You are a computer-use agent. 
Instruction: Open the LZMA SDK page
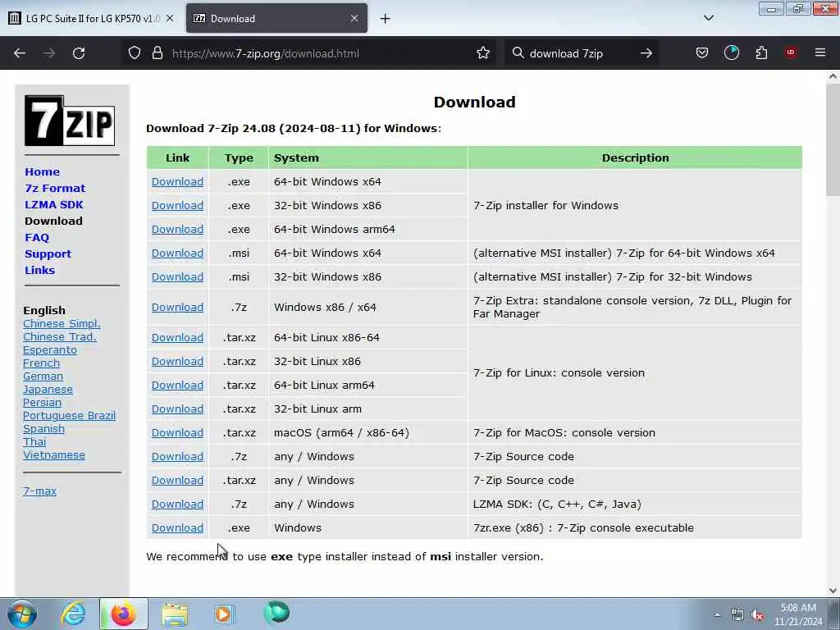[54, 204]
